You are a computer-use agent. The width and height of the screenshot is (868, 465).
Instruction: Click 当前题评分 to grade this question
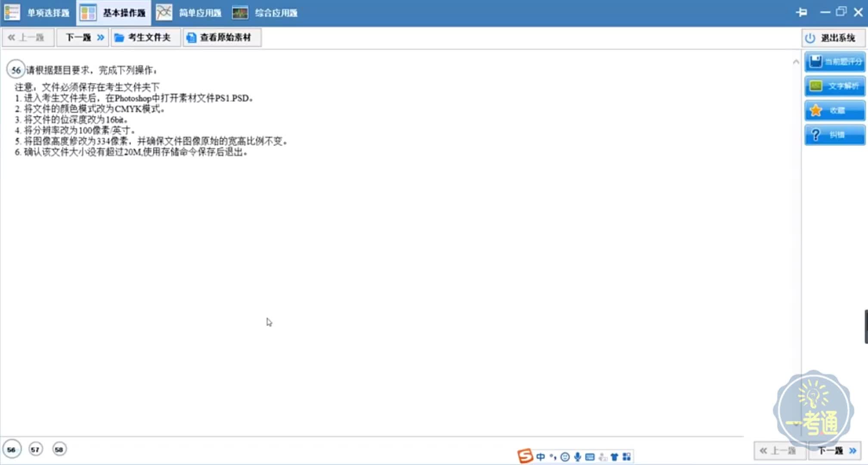pyautogui.click(x=834, y=62)
